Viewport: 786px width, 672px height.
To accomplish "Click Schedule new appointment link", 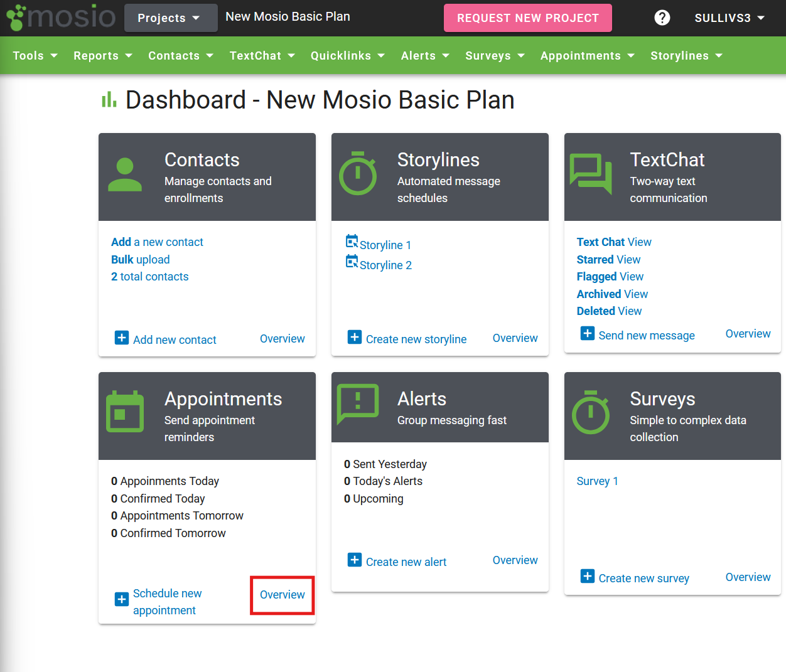I will 168,602.
